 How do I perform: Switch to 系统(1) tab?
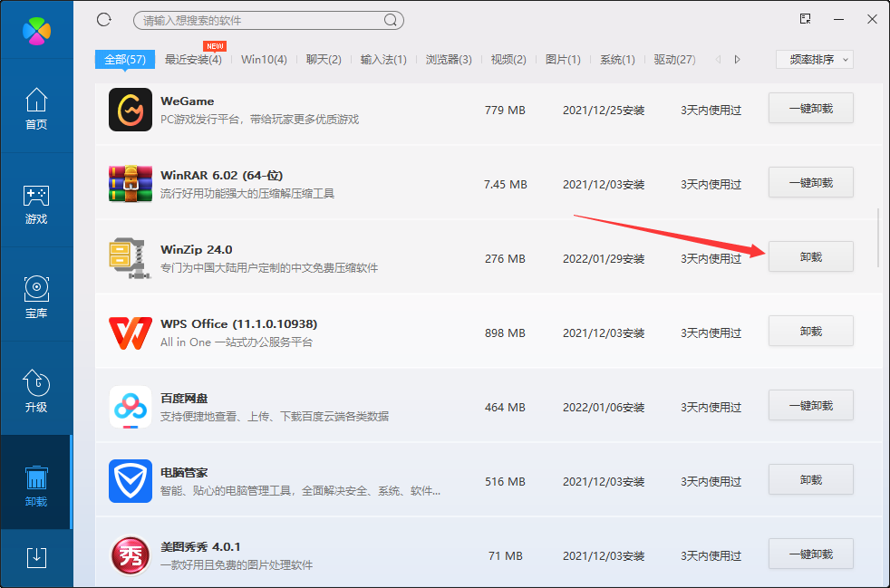(617, 60)
